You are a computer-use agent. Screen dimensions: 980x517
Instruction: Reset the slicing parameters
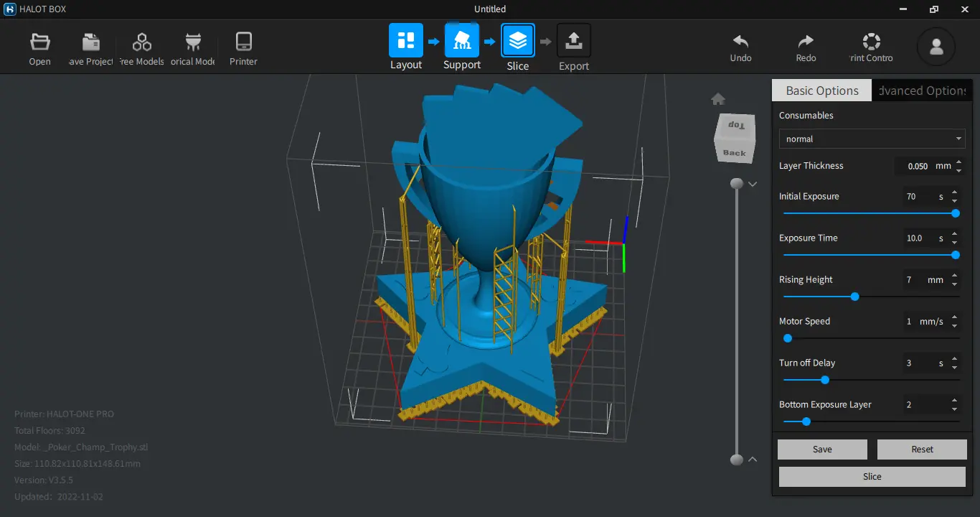[x=922, y=450]
